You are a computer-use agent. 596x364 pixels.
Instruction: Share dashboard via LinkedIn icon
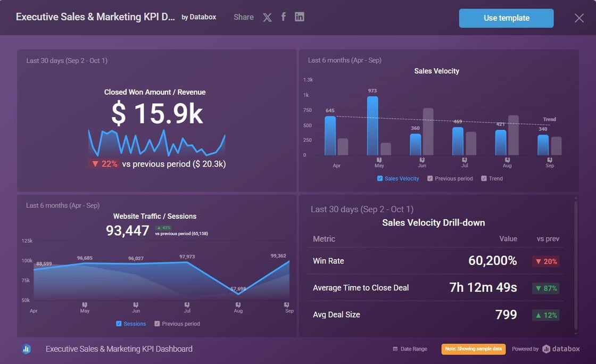tap(300, 17)
